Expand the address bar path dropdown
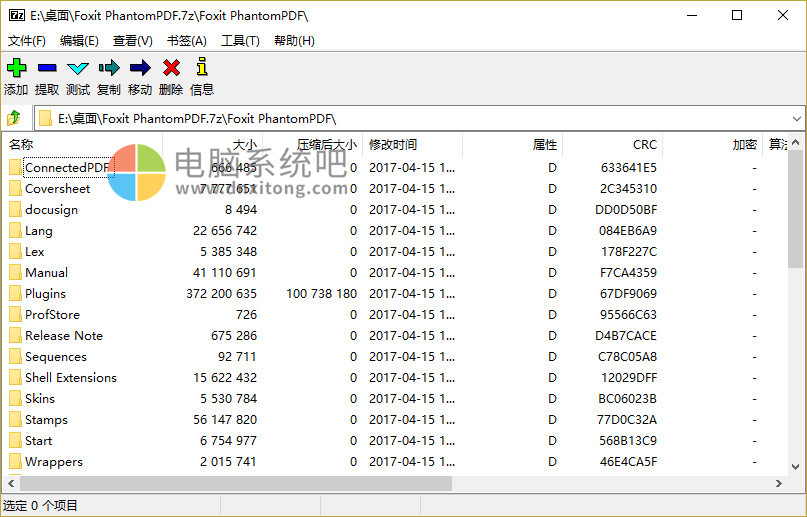Screen dimensions: 807x517 pos(797,119)
